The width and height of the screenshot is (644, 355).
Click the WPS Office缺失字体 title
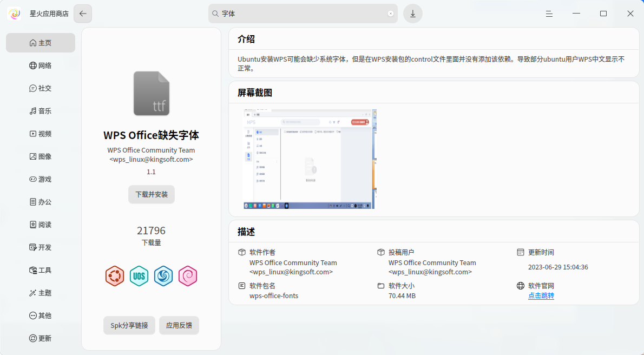point(151,135)
